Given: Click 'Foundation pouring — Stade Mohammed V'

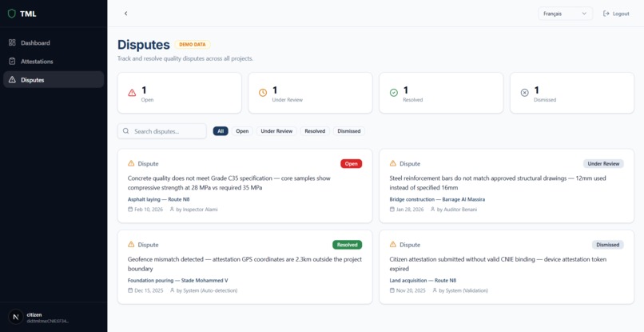Looking at the screenshot, I should (x=178, y=281).
